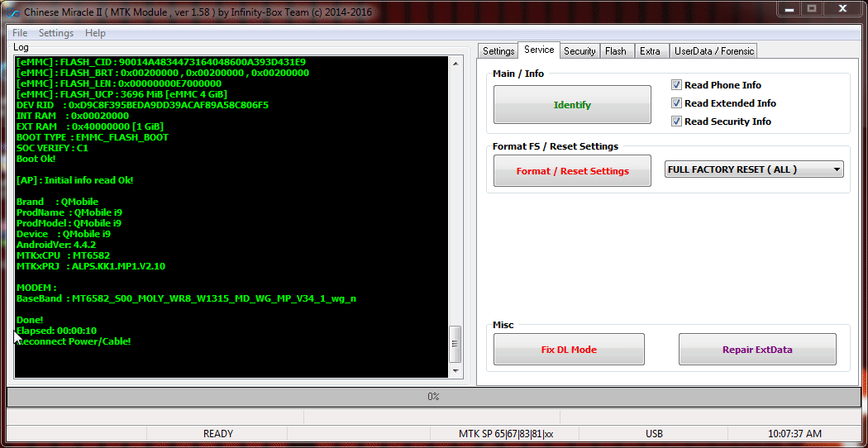
Task: Click the Chinese Miracle app icon in title bar
Action: pos(12,12)
